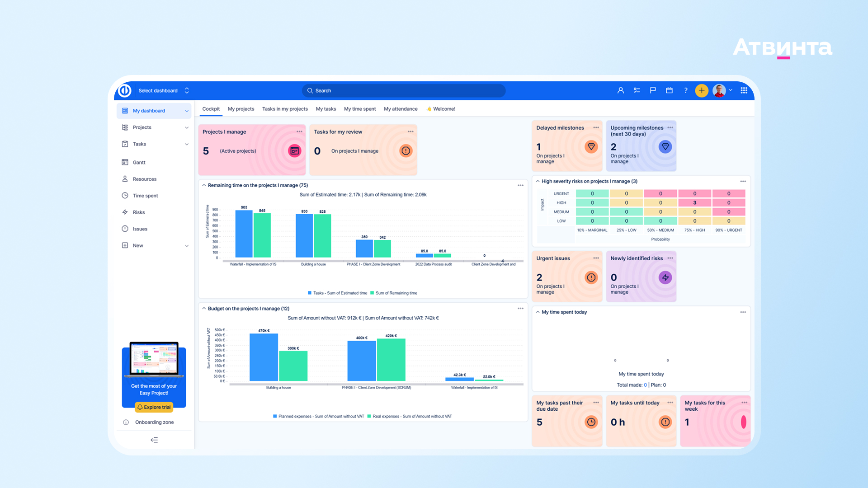Viewport: 868px width, 488px height.
Task: Toggle legend Planned expenses series
Action: (321, 416)
